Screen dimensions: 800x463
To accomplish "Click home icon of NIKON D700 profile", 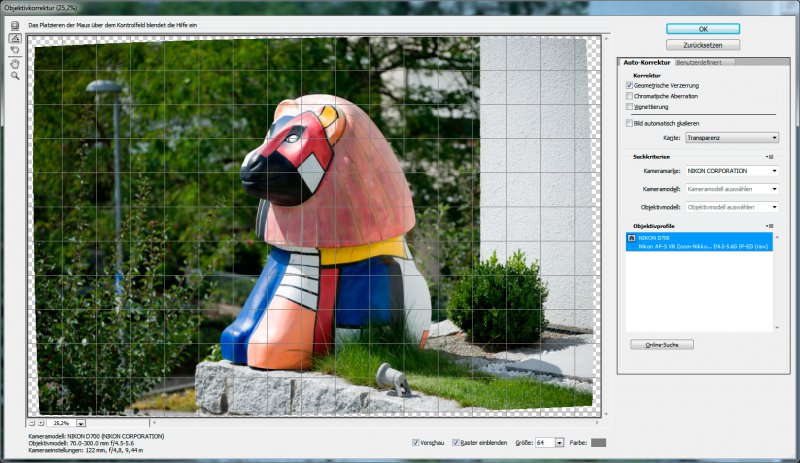I will 632,238.
